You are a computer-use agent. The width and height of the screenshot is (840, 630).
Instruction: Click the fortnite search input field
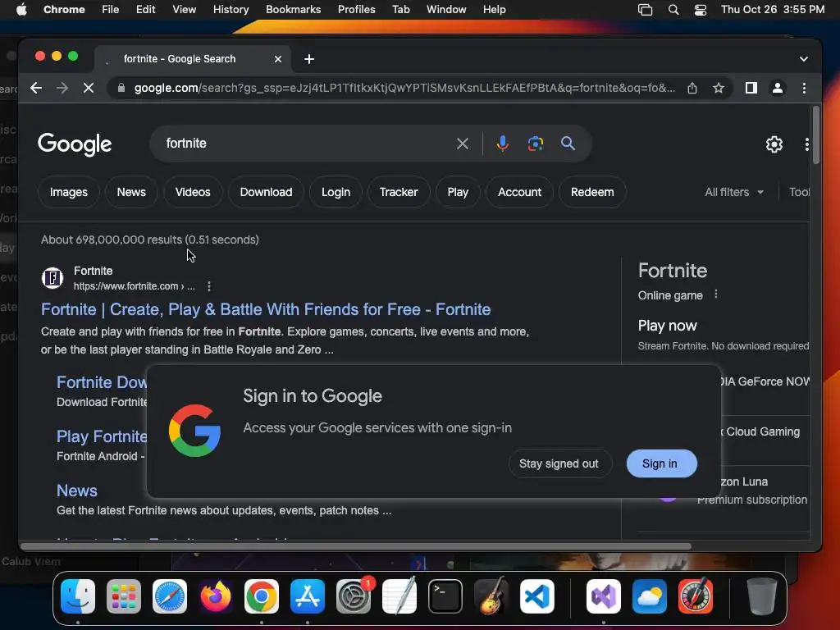click(305, 144)
